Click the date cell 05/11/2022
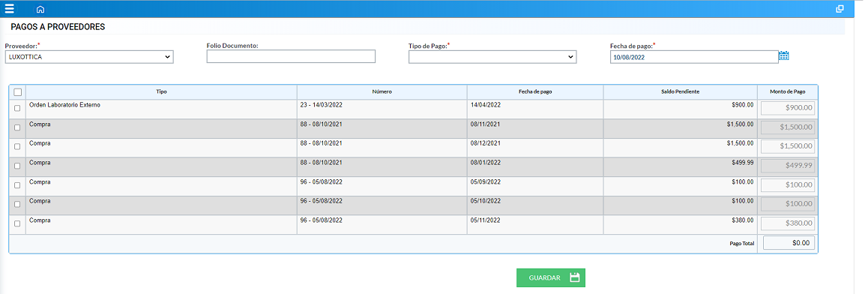Screen dimensions: 868x294 point(535,224)
